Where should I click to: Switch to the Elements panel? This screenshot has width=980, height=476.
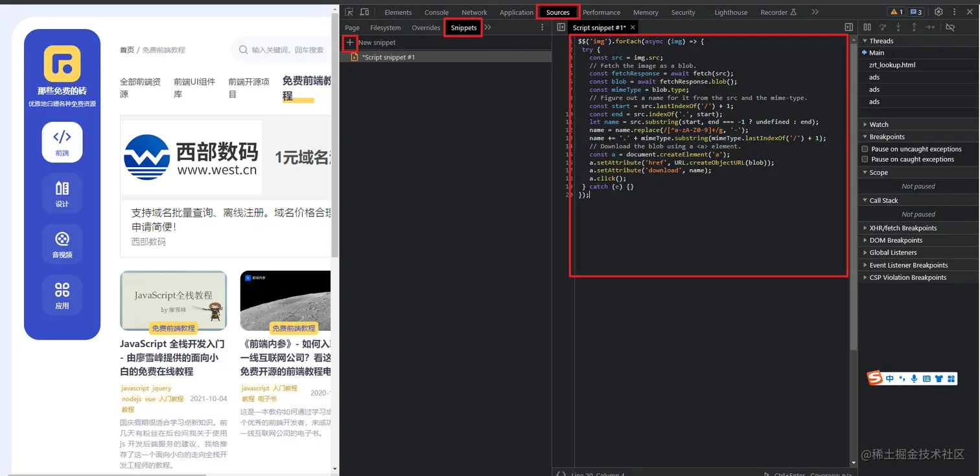tap(398, 12)
